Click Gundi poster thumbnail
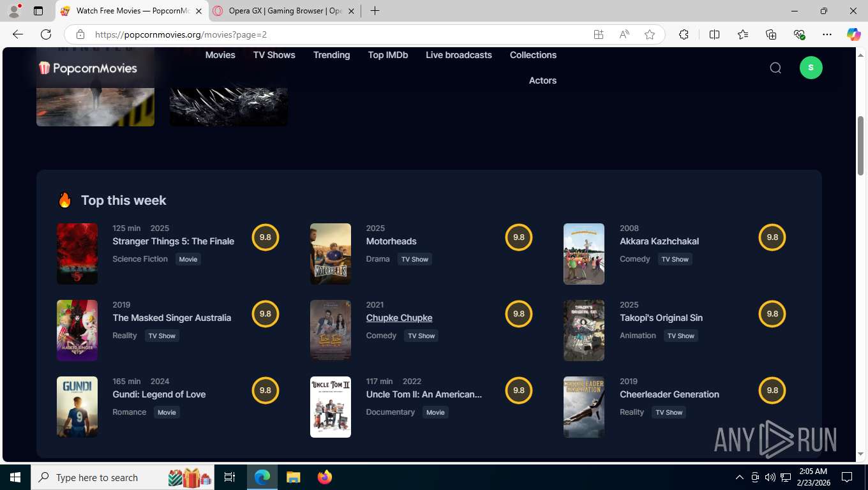The width and height of the screenshot is (868, 490). click(77, 407)
